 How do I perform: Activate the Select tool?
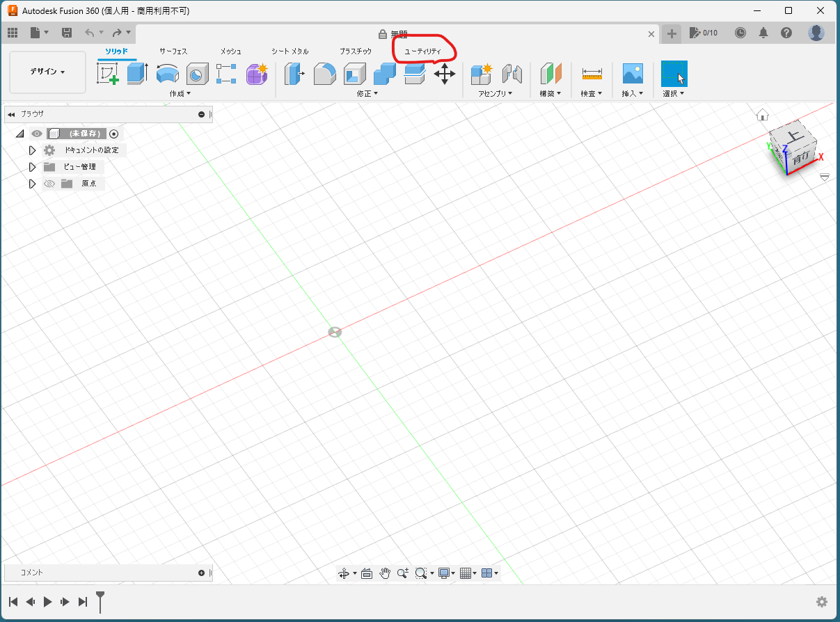(674, 73)
